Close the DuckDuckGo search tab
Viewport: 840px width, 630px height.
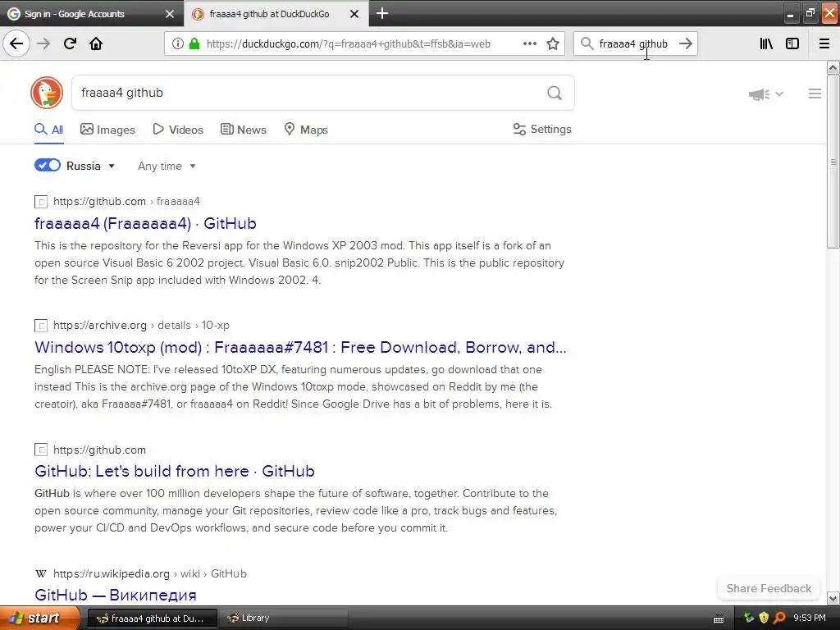coord(354,14)
